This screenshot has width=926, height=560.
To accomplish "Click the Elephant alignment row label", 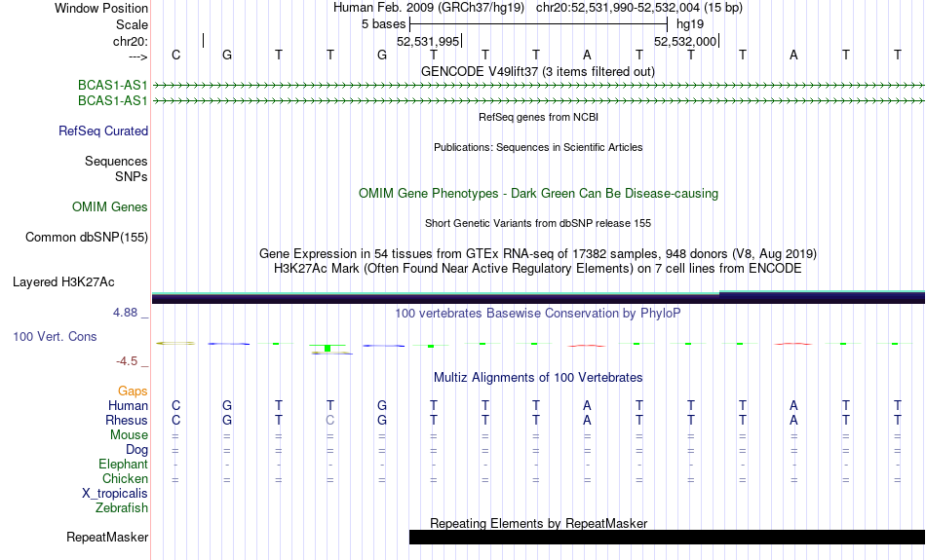I will coord(123,464).
